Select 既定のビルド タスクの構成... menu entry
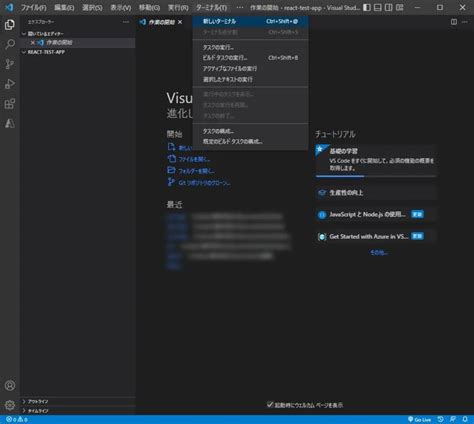Screen dimensions: 474x424 tap(250, 141)
